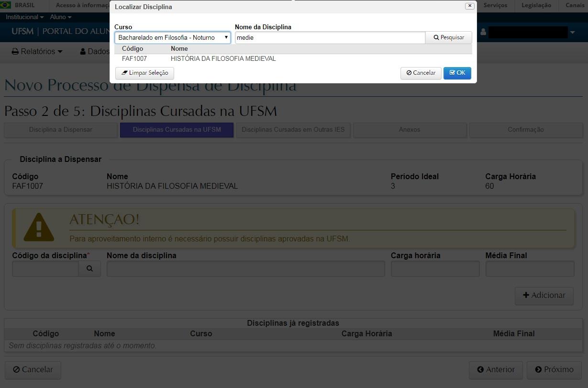The image size is (588, 388).
Task: Open the Relatórios dropdown menu
Action: [x=37, y=51]
